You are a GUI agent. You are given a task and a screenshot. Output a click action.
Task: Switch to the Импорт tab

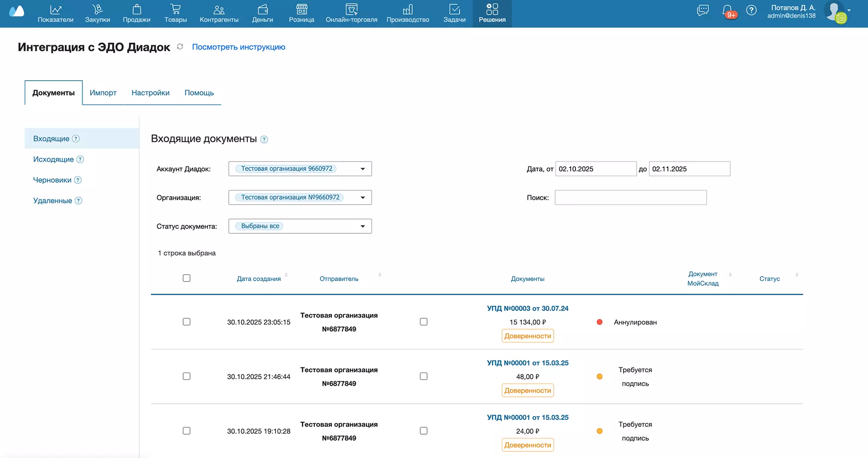103,93
